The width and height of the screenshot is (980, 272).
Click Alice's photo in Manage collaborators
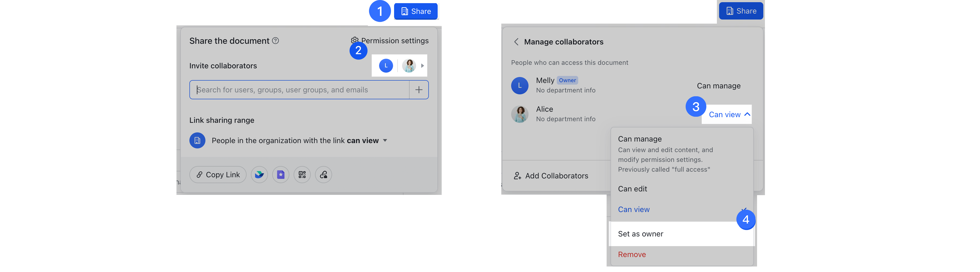[x=520, y=114]
